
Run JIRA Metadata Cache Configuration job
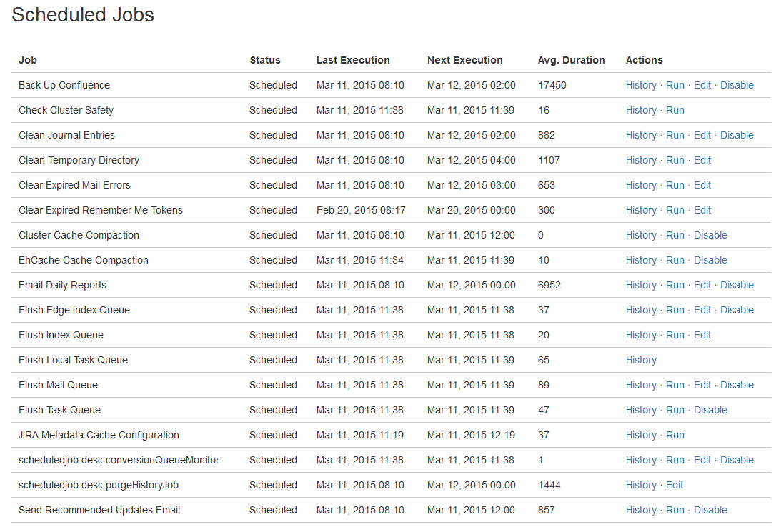click(675, 435)
